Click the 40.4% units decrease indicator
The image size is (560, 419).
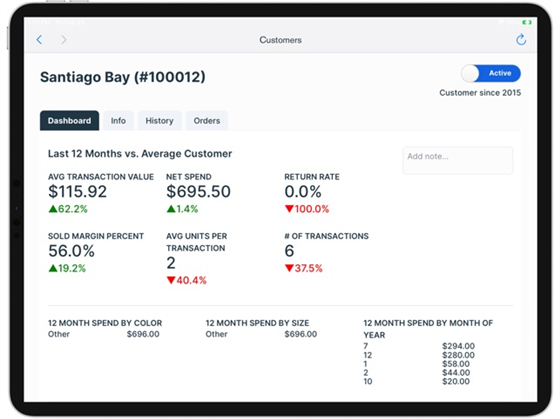(186, 280)
